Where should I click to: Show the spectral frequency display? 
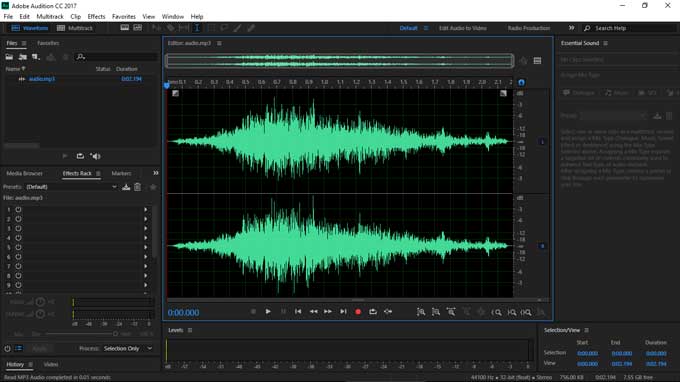pyautogui.click(x=124, y=28)
